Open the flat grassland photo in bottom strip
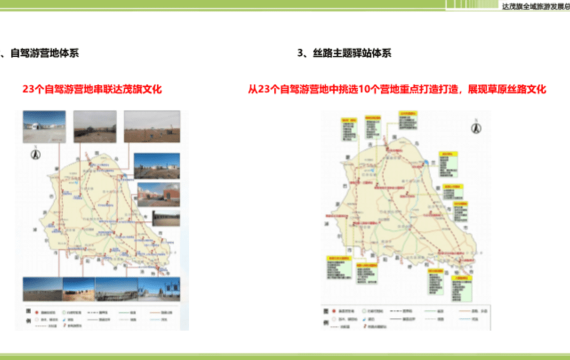 click(43, 289)
